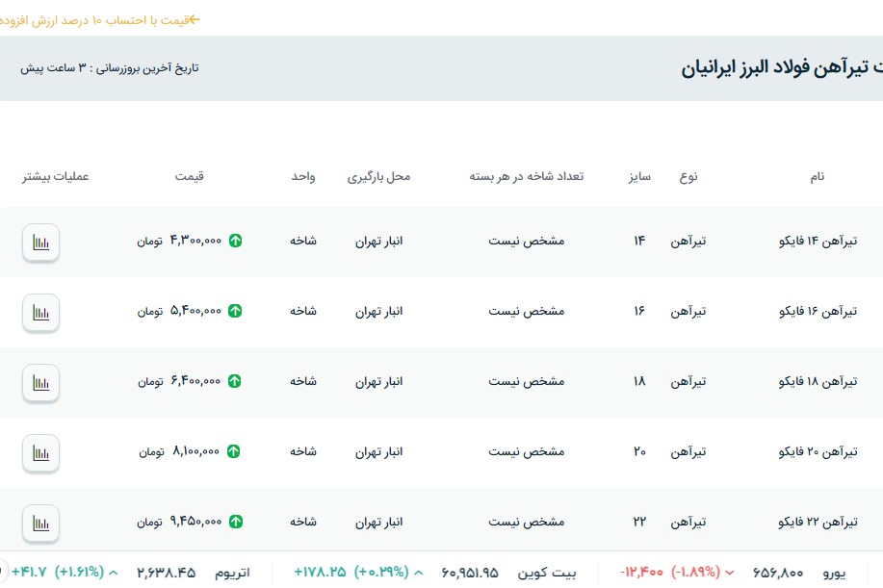Click green up arrow beside ۹,۴۵۰,۰۰۰ price

[x=236, y=522]
